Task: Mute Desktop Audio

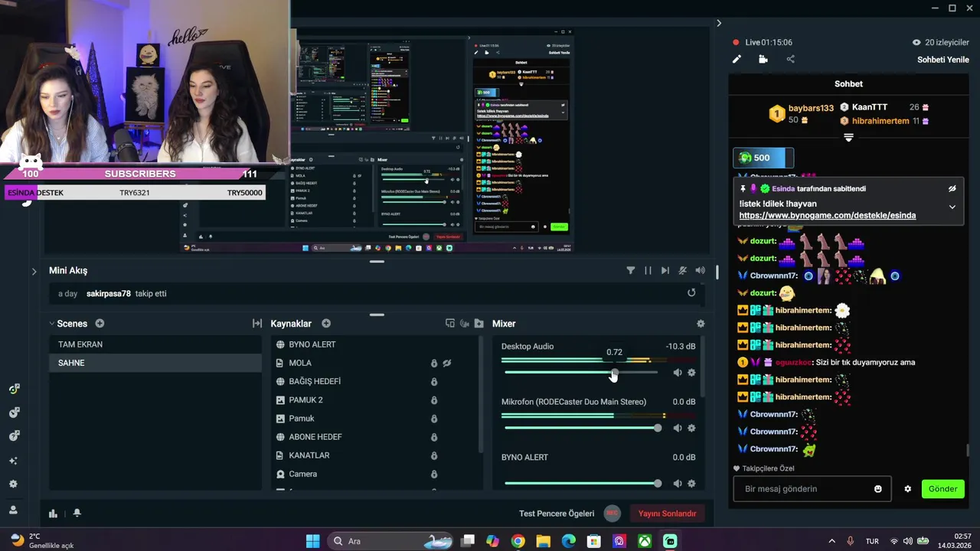Action: [677, 373]
